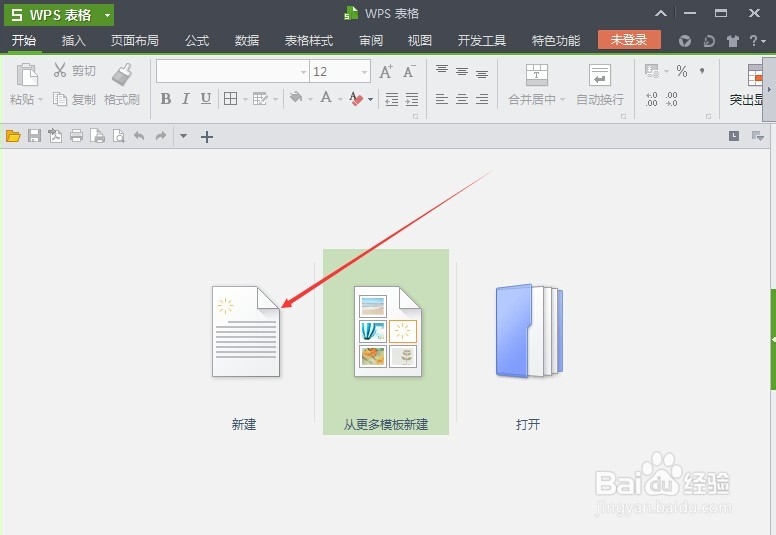Switch to the 开始 tab
The width and height of the screenshot is (776, 535).
(24, 41)
